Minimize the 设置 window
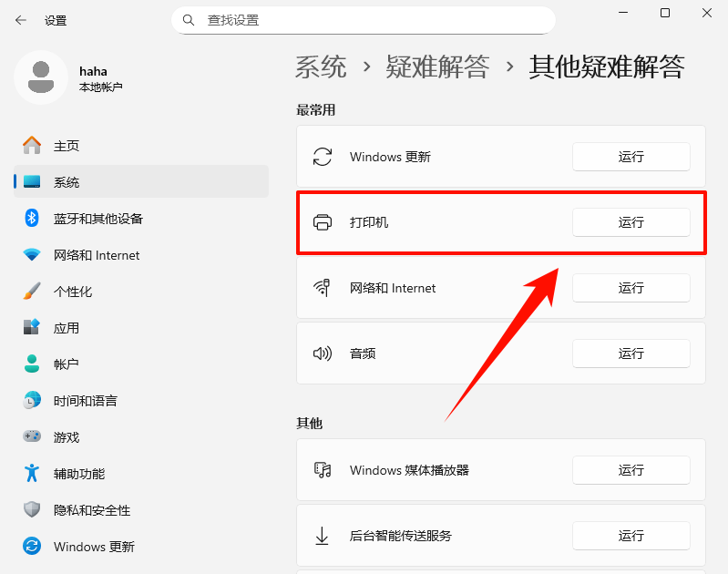The height and width of the screenshot is (574, 728). point(623,13)
